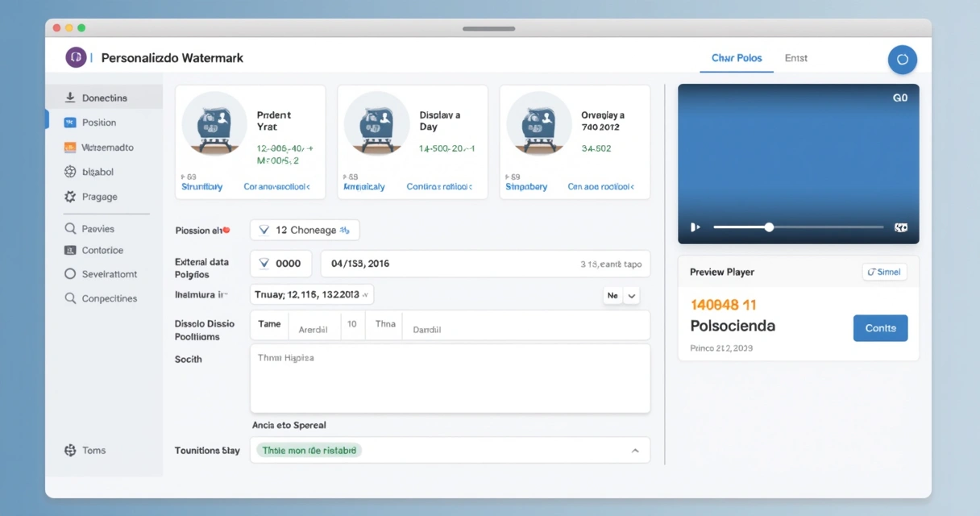Open the Donectins sidebar item
The image size is (980, 516).
[x=104, y=98]
